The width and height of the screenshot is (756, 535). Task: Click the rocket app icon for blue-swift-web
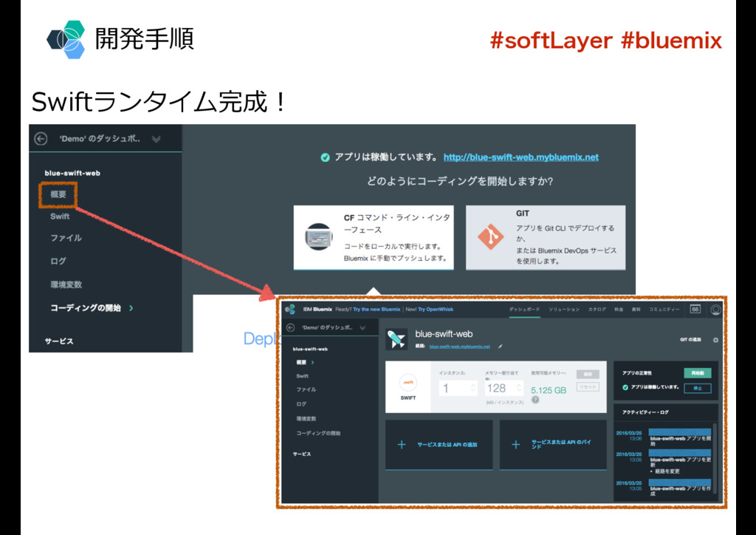tap(396, 339)
